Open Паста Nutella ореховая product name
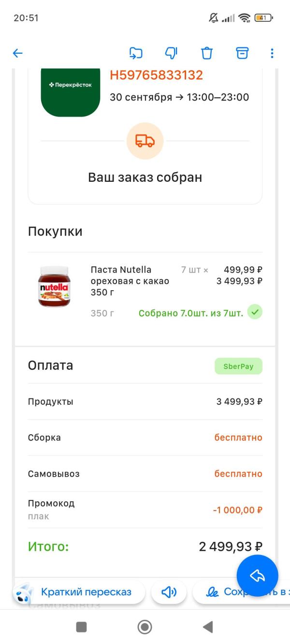Screen dimensions: 290x644 130,281
